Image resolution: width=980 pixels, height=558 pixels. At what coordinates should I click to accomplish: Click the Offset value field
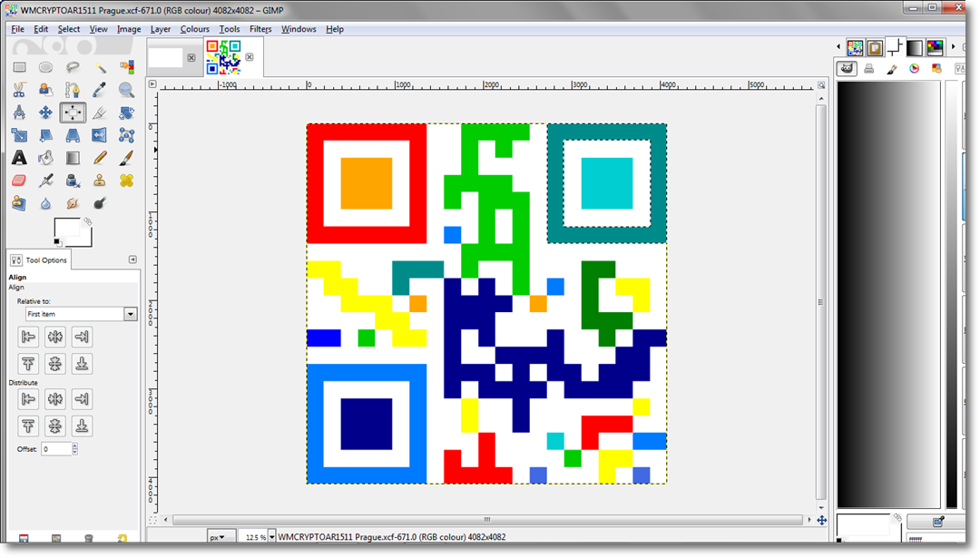[x=56, y=448]
